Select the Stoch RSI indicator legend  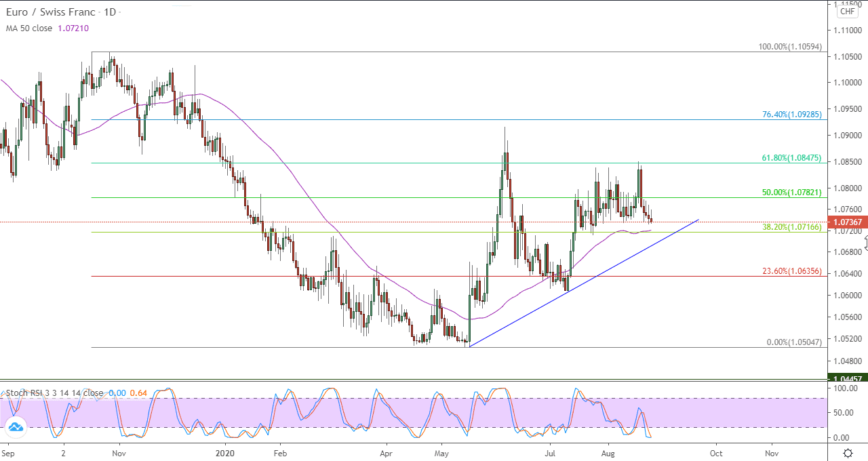coord(55,393)
